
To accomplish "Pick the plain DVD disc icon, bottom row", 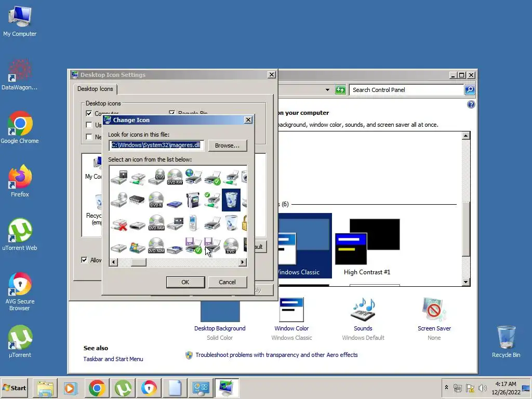I will click(231, 246).
